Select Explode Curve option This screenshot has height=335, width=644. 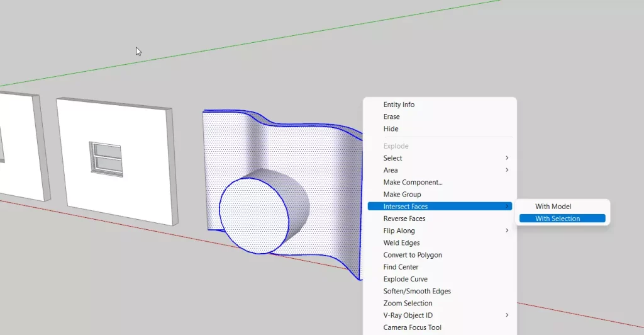(440, 279)
